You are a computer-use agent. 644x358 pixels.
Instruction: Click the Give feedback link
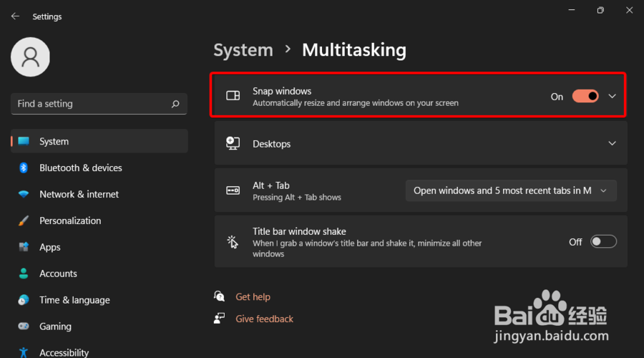264,319
